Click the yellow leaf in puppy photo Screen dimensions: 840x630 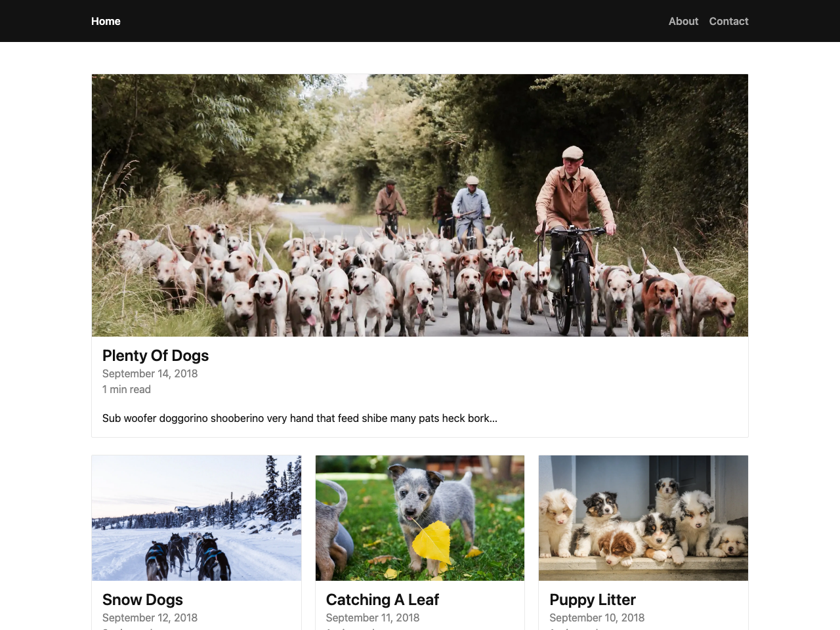click(432, 543)
